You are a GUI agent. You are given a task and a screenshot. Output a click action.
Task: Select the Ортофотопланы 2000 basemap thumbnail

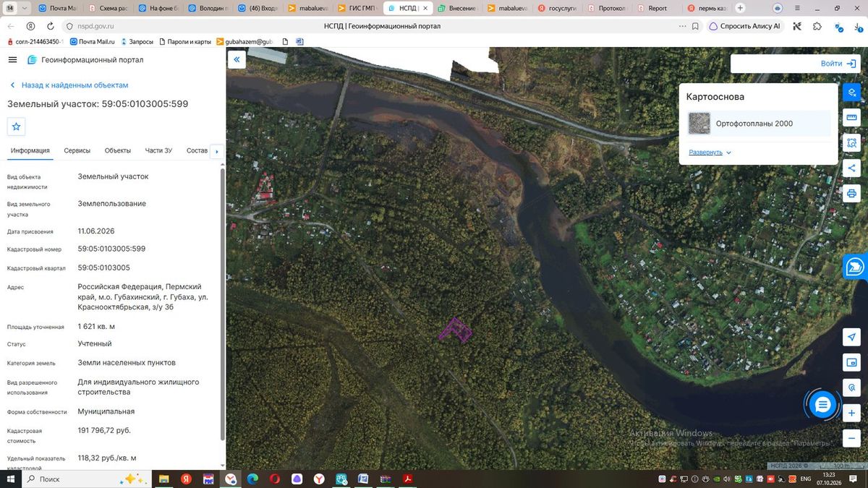(699, 124)
